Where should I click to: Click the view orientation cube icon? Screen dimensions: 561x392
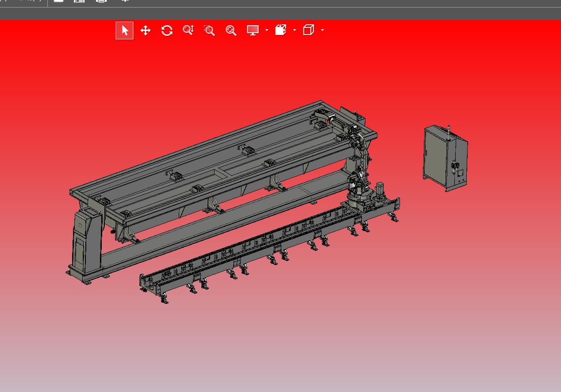308,30
